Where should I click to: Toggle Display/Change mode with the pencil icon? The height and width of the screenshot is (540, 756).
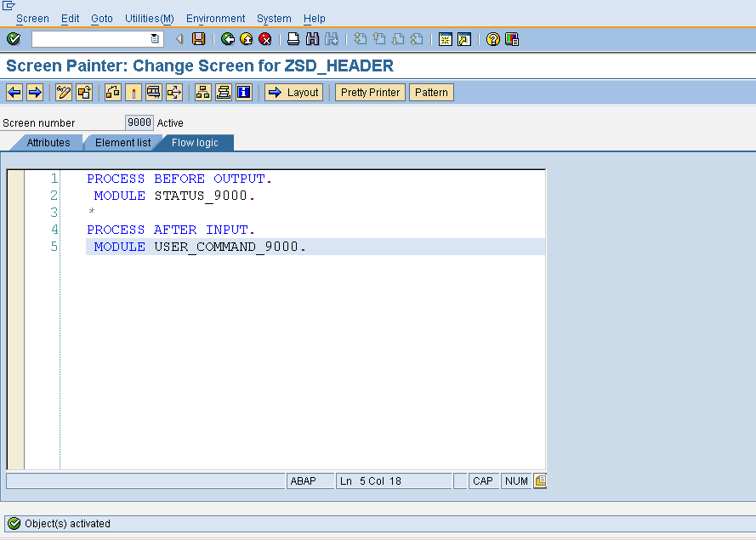pos(62,92)
